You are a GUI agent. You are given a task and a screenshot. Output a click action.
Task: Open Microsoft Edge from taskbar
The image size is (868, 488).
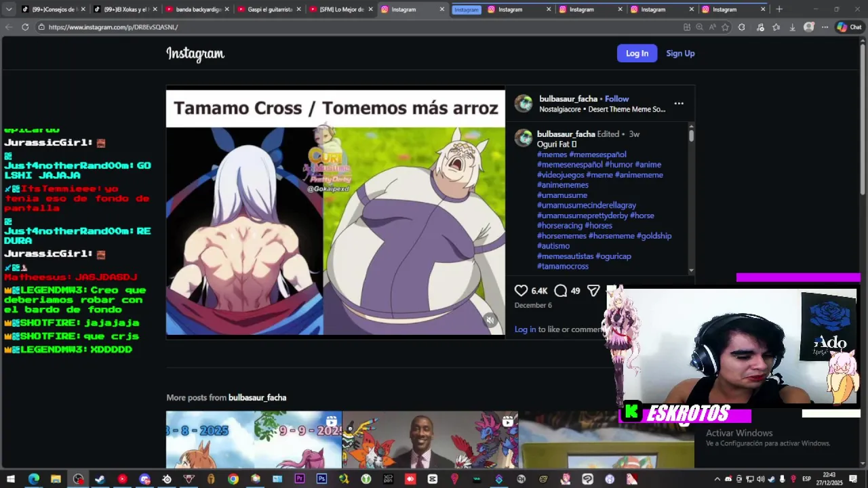click(33, 479)
